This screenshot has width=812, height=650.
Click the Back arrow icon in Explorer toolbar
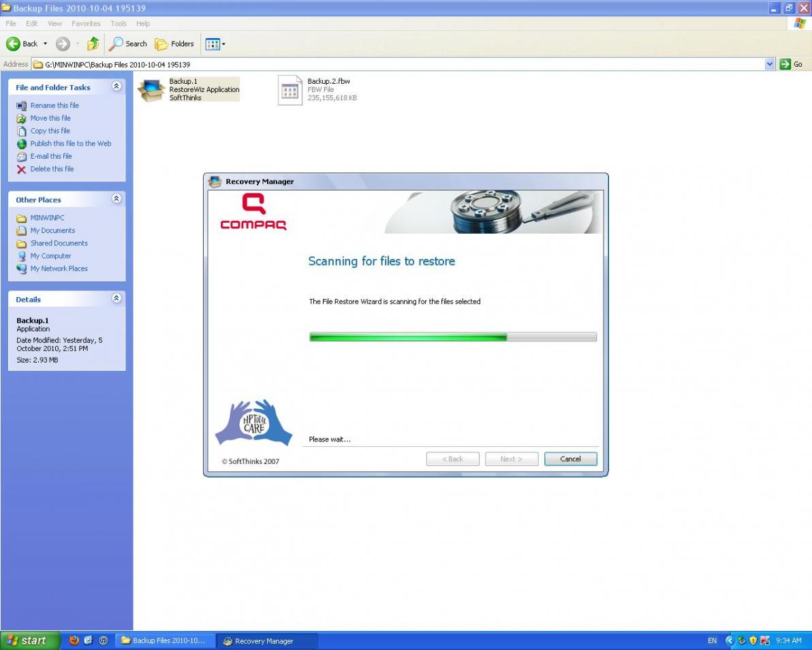tap(13, 44)
